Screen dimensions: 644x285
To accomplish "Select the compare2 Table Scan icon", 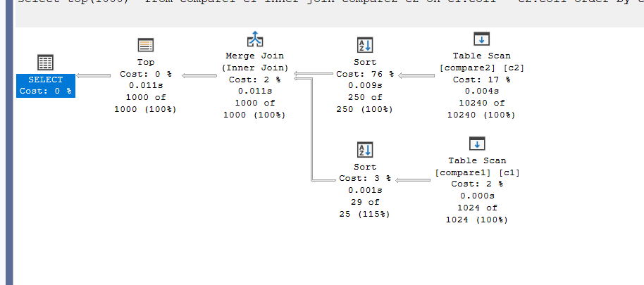I will click(482, 39).
